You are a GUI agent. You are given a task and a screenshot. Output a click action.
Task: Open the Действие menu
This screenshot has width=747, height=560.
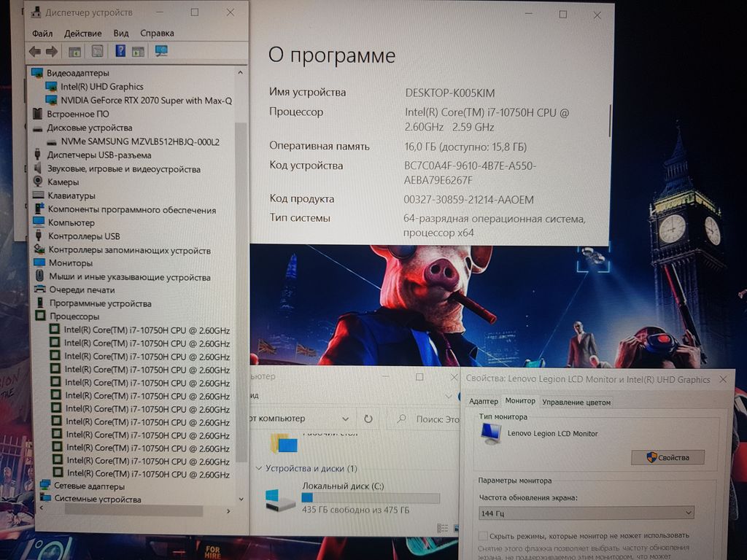pos(82,34)
